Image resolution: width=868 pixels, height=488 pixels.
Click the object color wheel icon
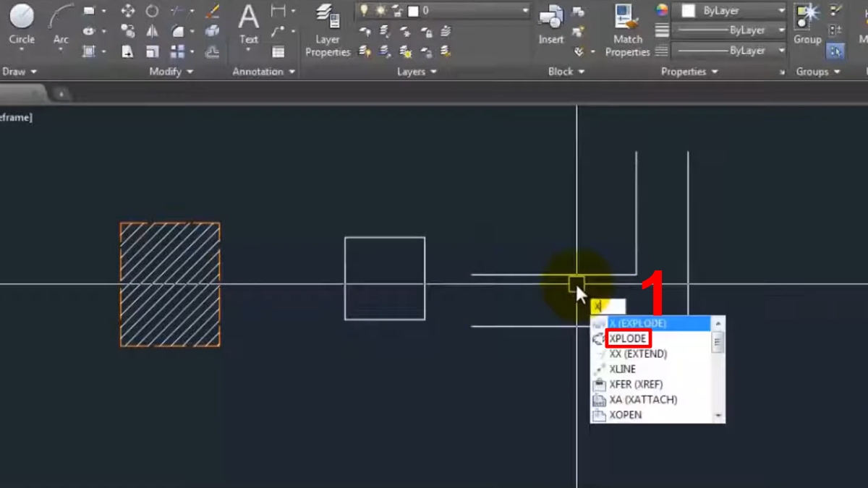[661, 10]
